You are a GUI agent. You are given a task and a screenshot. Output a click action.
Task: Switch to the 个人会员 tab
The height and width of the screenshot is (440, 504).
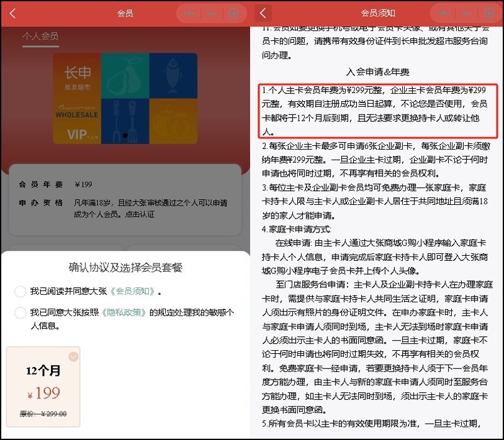tap(40, 36)
